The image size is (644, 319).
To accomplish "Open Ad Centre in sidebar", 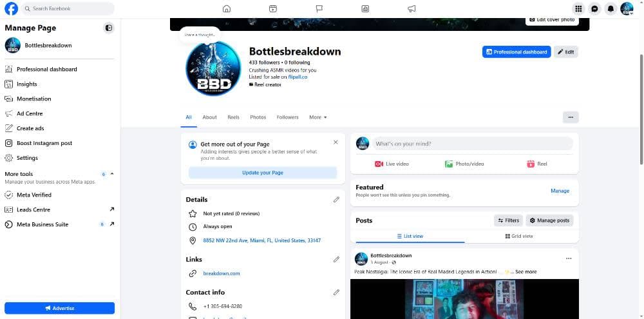I will 59,114.
